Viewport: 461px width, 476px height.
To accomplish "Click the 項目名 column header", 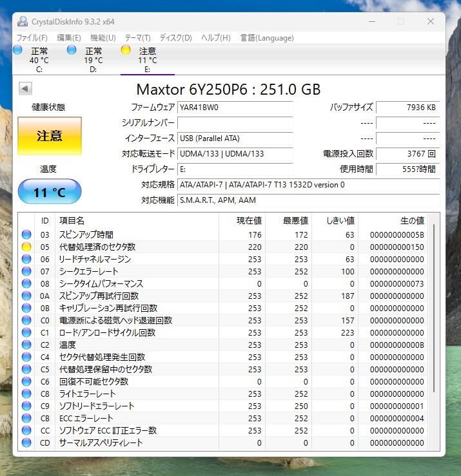I will (x=72, y=221).
